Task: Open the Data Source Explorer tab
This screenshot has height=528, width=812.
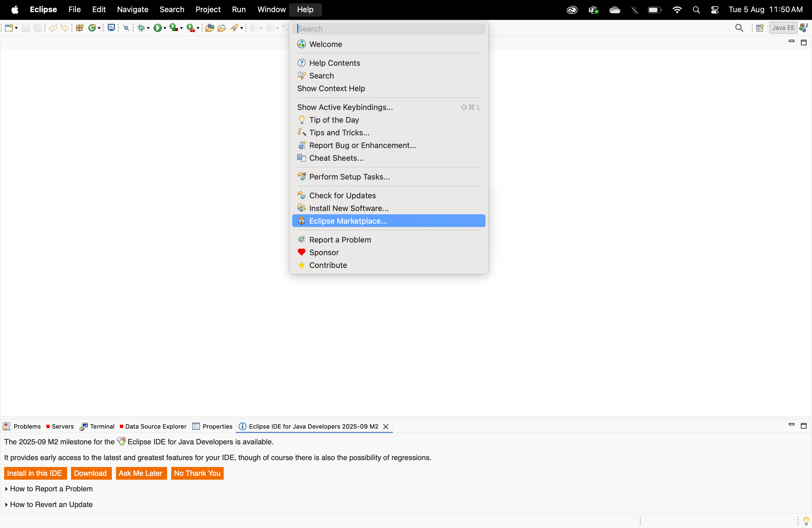Action: point(153,426)
